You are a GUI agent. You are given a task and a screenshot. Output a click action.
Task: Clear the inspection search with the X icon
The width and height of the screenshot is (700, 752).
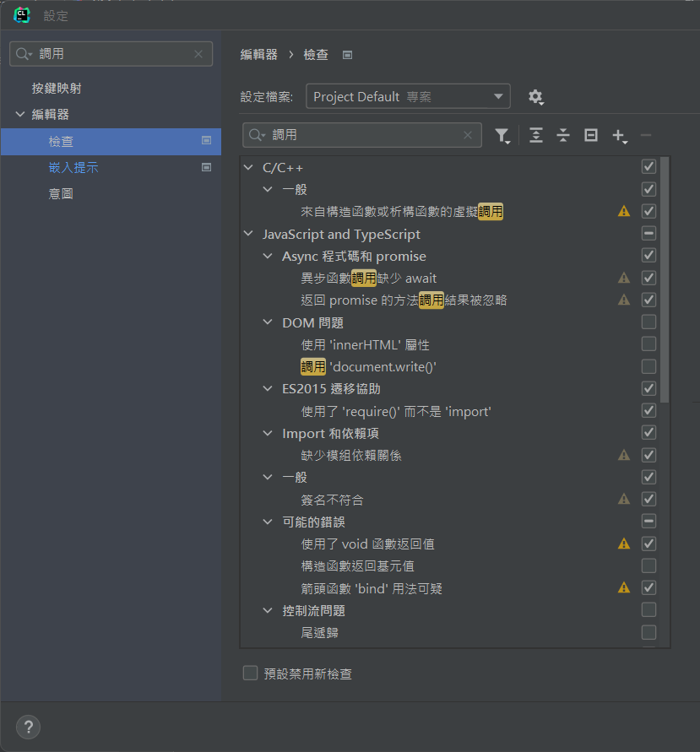[x=469, y=135]
